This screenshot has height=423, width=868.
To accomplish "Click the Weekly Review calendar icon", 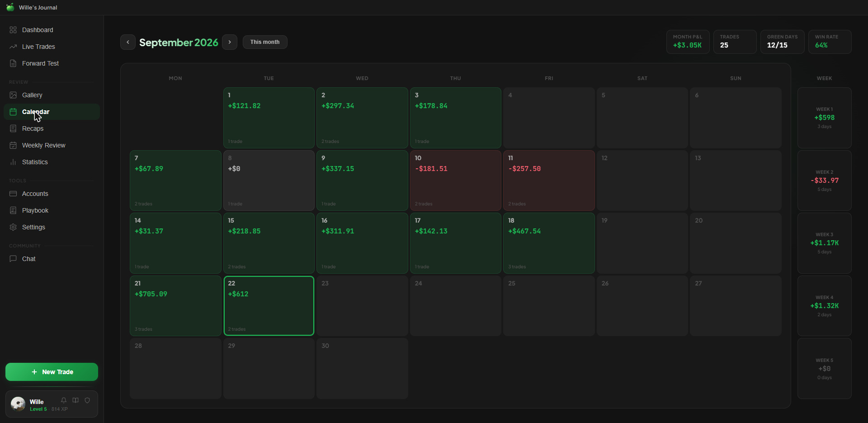I will point(13,145).
